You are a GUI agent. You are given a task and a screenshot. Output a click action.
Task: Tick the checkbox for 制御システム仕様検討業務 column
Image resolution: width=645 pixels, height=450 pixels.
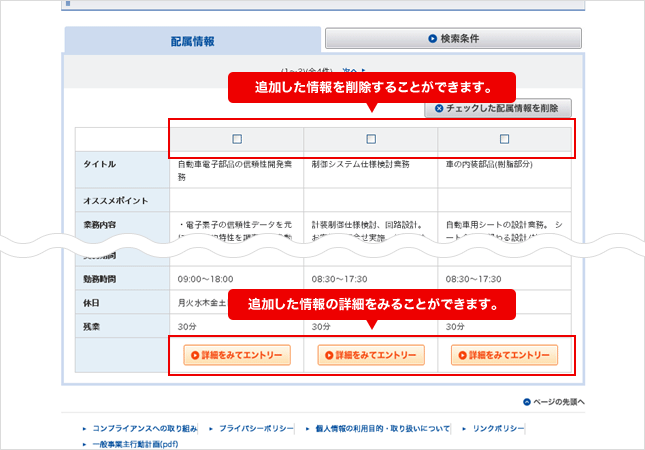pyautogui.click(x=371, y=139)
